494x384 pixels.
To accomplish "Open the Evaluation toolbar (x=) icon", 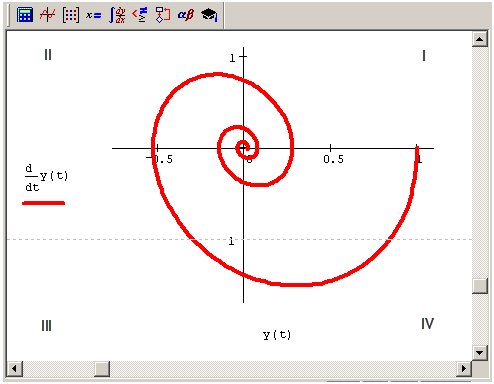I will pyautogui.click(x=93, y=15).
